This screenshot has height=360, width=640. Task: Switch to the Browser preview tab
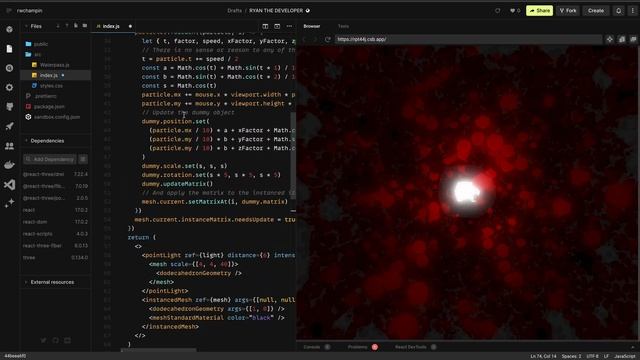coord(312,26)
